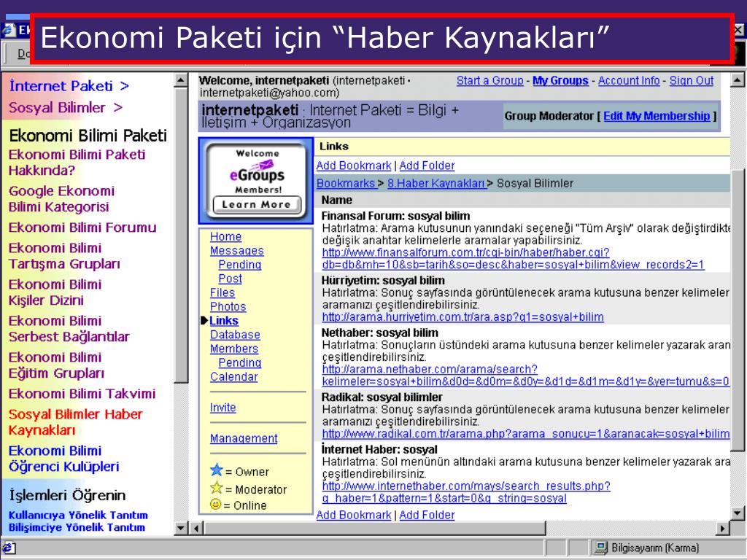Open the Management link
Image resolution: width=747 pixels, height=560 pixels.
(244, 438)
